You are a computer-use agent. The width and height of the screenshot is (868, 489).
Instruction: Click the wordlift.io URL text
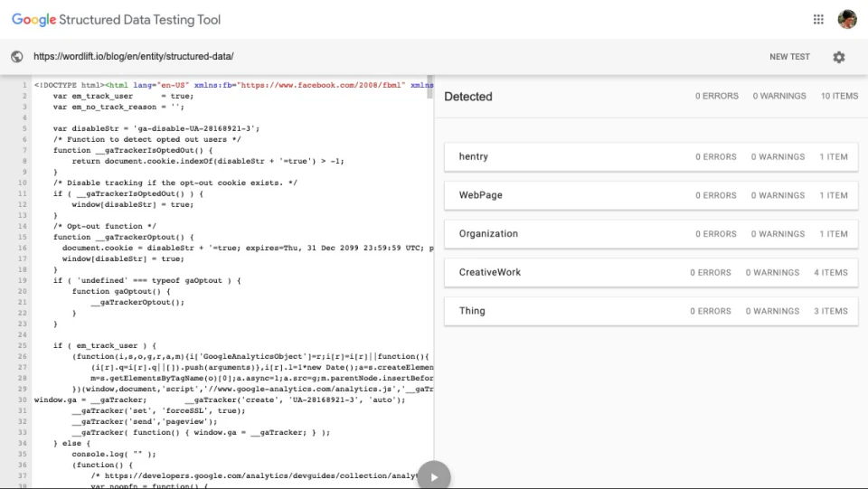[118, 56]
